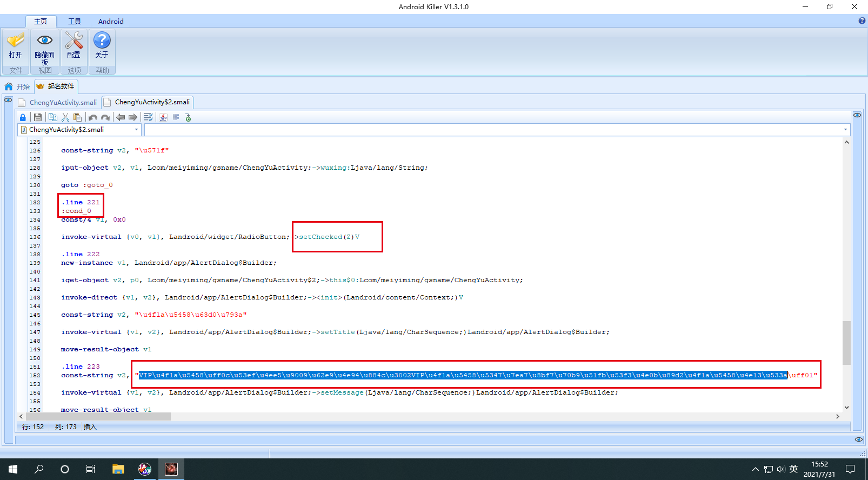Screen dimensions: 868x480
Task: Click the help question mark at top right
Action: (862, 21)
